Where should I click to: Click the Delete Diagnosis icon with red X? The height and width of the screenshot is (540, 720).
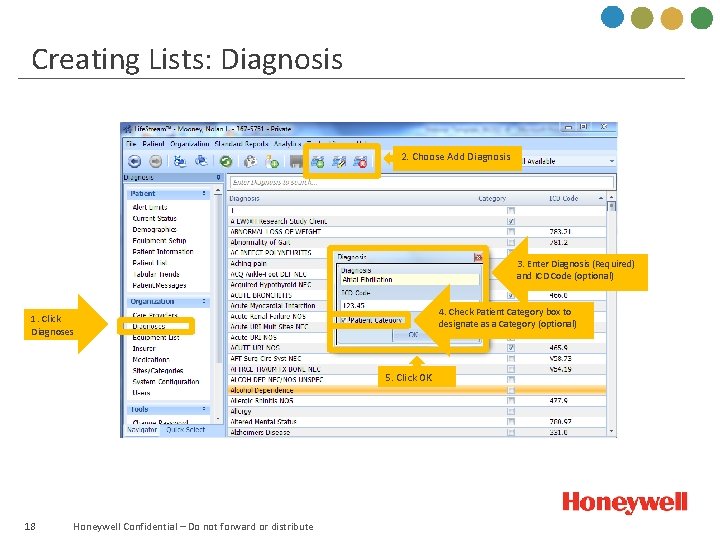point(360,162)
